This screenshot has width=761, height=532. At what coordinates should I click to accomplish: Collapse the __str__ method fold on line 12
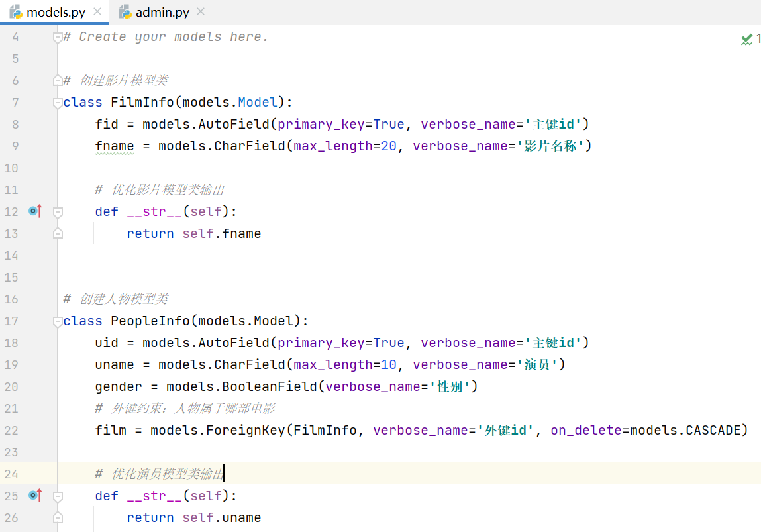(x=58, y=212)
